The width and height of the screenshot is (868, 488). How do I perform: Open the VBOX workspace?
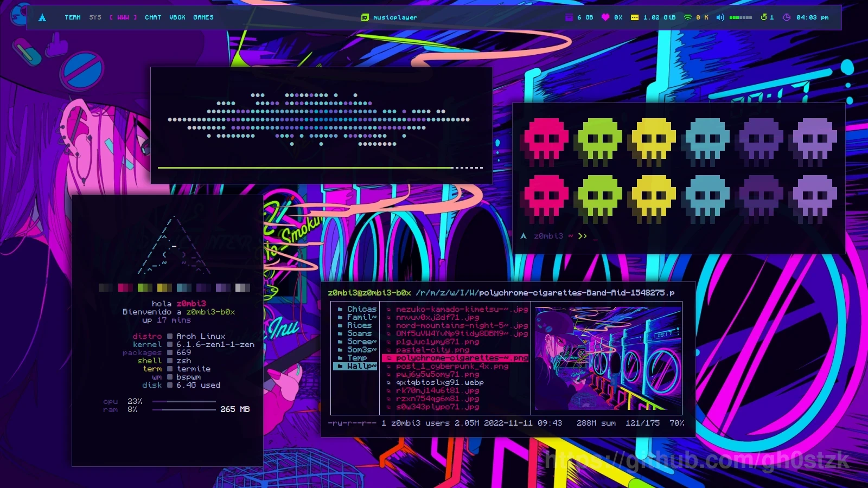pos(177,17)
